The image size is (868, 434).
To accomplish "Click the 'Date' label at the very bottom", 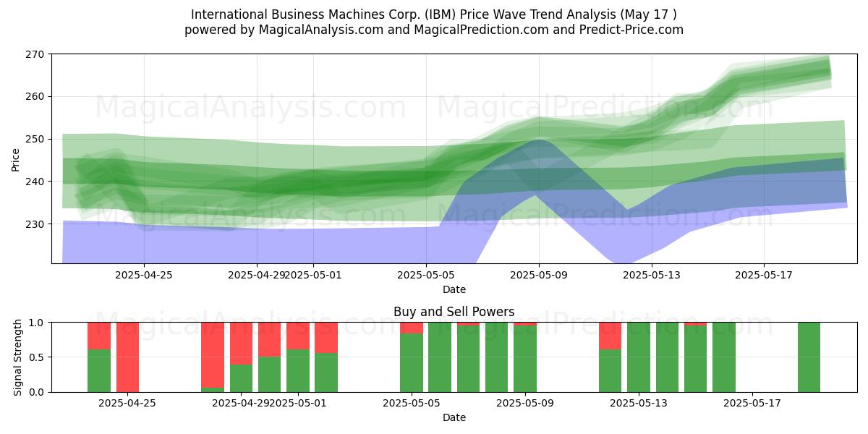I will [x=454, y=417].
